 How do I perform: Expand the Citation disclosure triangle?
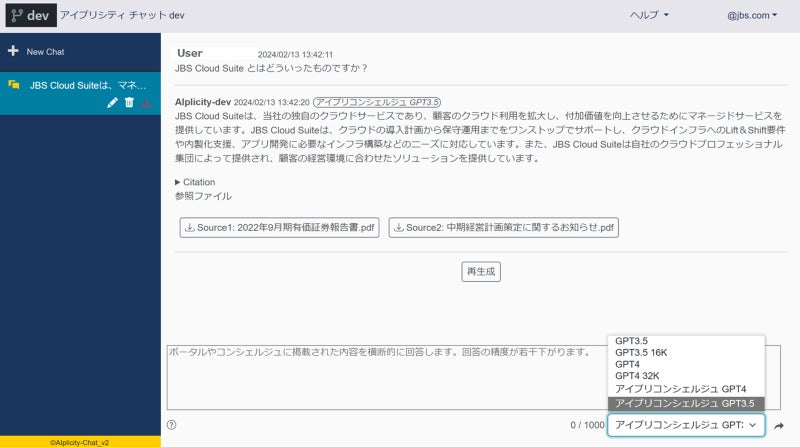click(178, 182)
